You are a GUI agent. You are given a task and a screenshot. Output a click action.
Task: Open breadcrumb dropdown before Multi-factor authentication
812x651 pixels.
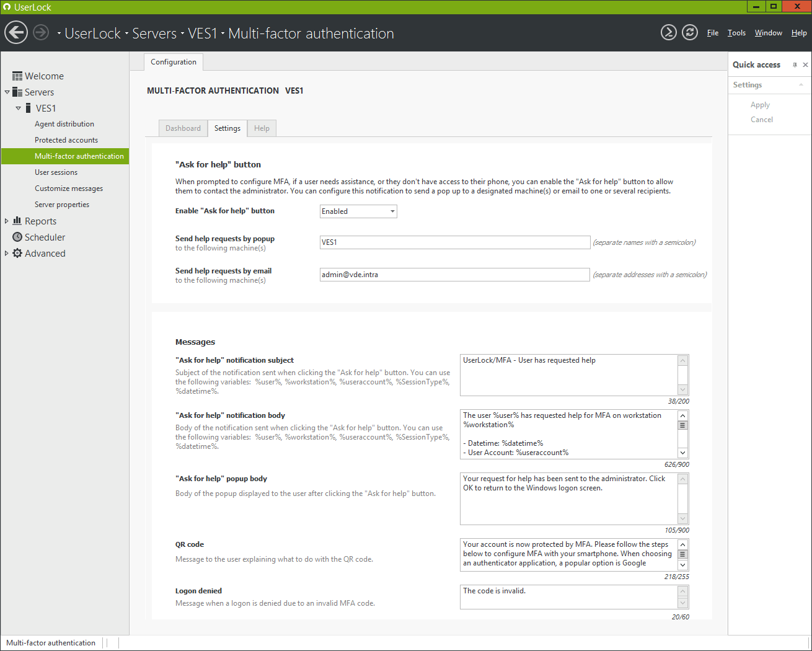[x=223, y=33]
